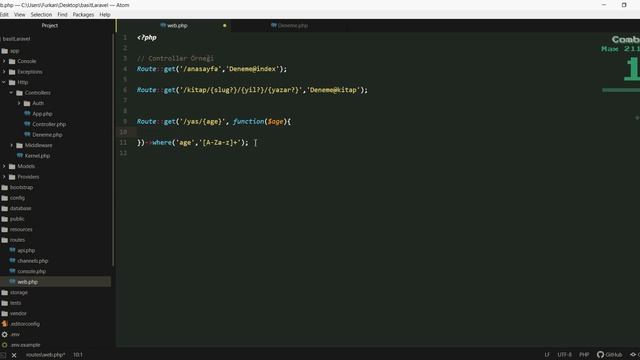The height and width of the screenshot is (360, 640).
Task: Click the PHP grammar selector
Action: click(x=584, y=355)
